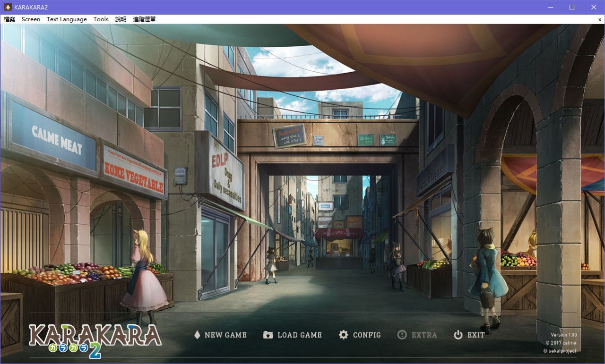The height and width of the screenshot is (364, 605).
Task: Start a NEW GAME
Action: [x=225, y=335]
